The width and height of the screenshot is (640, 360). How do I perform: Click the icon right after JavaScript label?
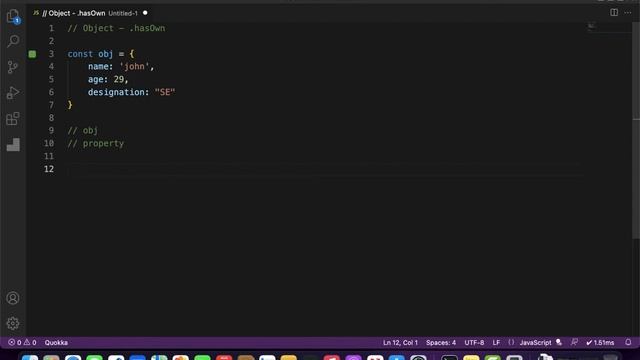(559, 342)
